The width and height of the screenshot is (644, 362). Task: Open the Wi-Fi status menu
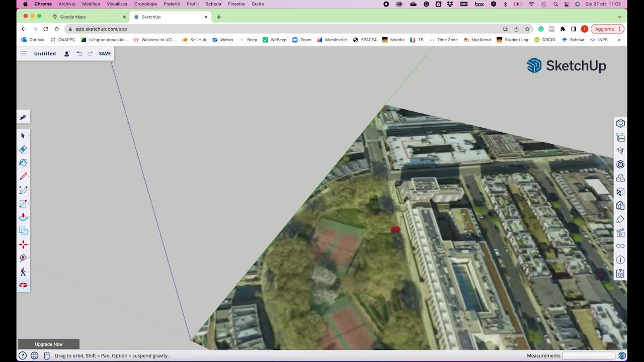pos(531,4)
